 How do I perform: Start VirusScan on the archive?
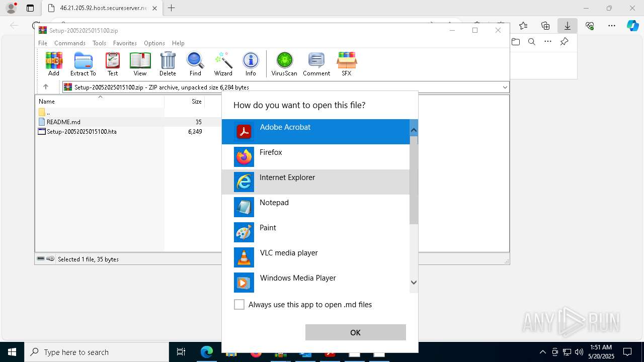point(284,64)
